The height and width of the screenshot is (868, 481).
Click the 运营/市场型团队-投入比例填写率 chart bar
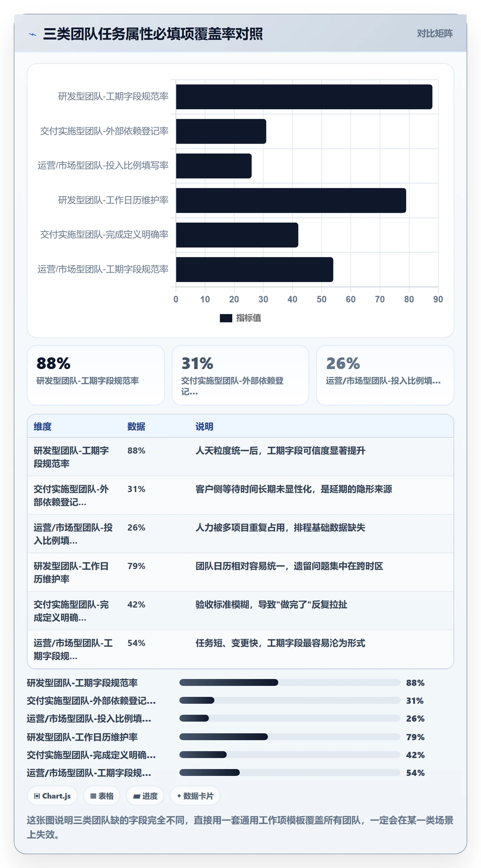pos(214,166)
